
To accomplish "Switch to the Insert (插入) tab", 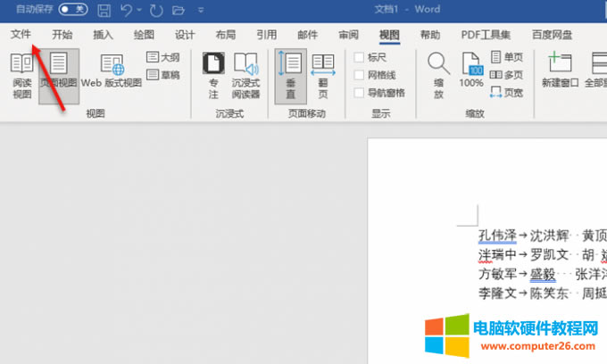I will point(103,35).
